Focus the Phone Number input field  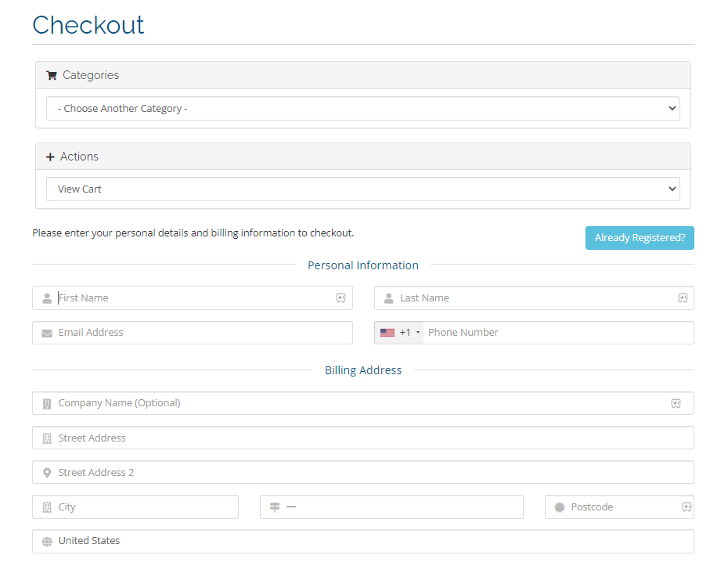559,333
